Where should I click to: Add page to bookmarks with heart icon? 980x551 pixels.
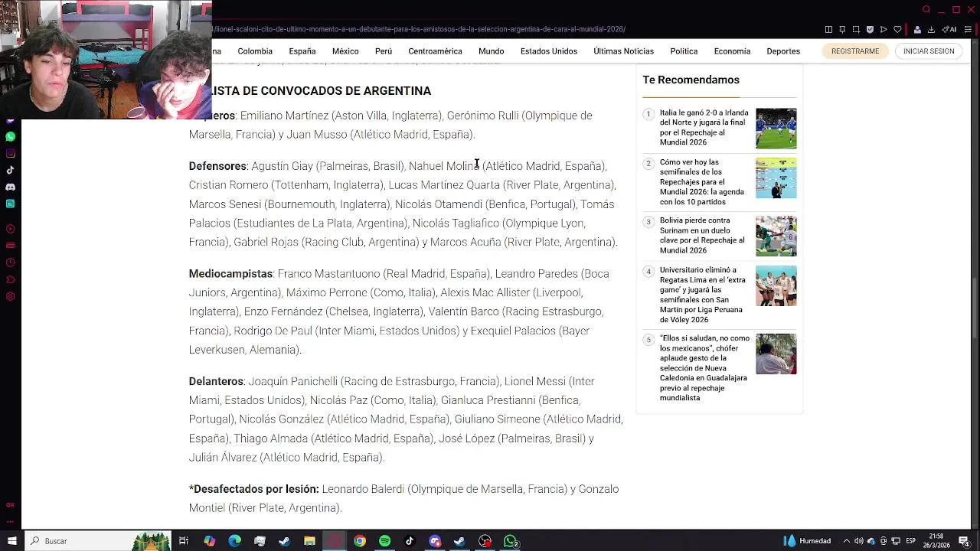tap(897, 29)
